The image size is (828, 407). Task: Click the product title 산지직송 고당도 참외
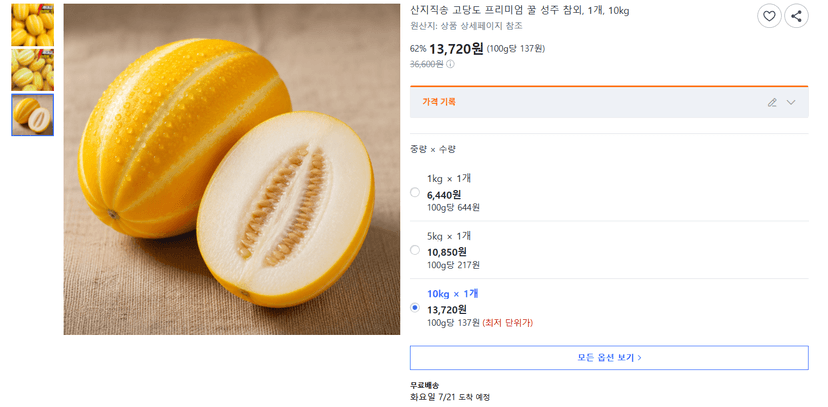[x=520, y=11]
